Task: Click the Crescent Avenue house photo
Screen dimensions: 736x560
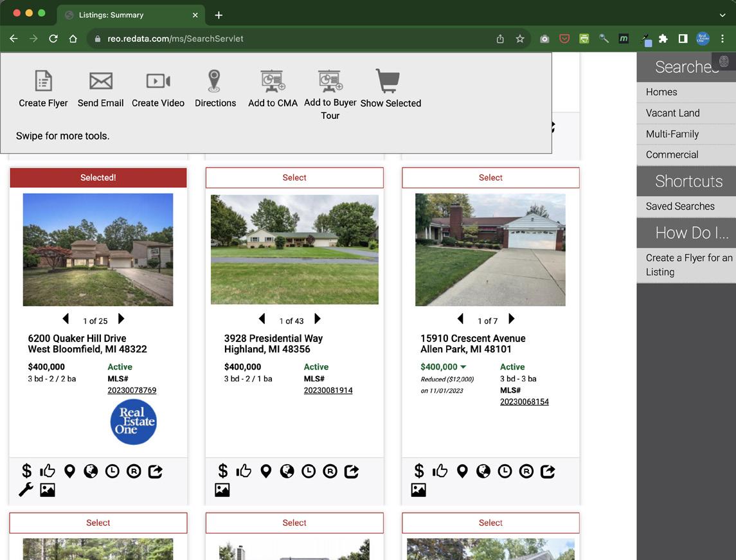Action: click(490, 249)
